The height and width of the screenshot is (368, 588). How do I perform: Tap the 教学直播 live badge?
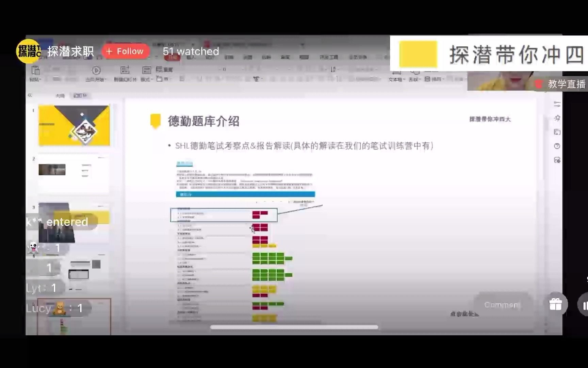pyautogui.click(x=560, y=84)
